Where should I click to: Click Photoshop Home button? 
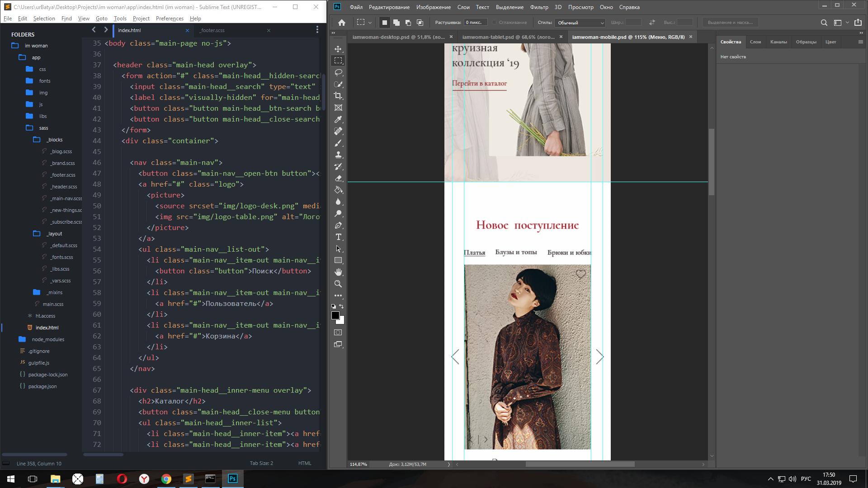click(342, 23)
